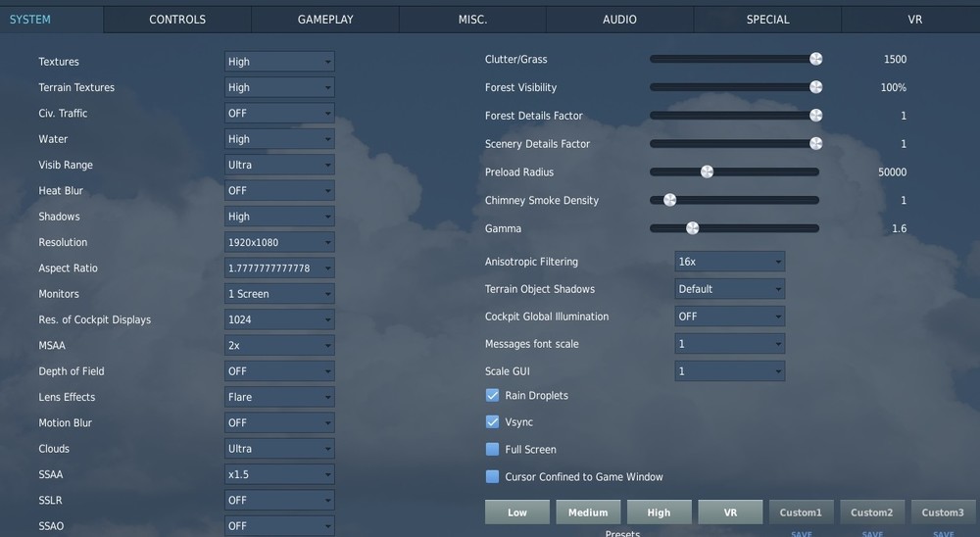Apply the High preset
The image size is (980, 537).
click(x=659, y=512)
